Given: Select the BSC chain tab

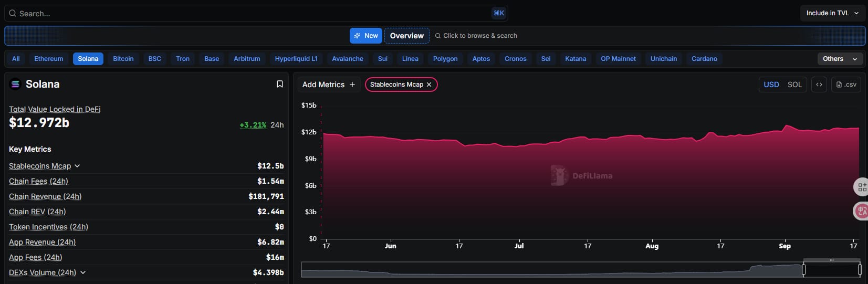Looking at the screenshot, I should 155,59.
